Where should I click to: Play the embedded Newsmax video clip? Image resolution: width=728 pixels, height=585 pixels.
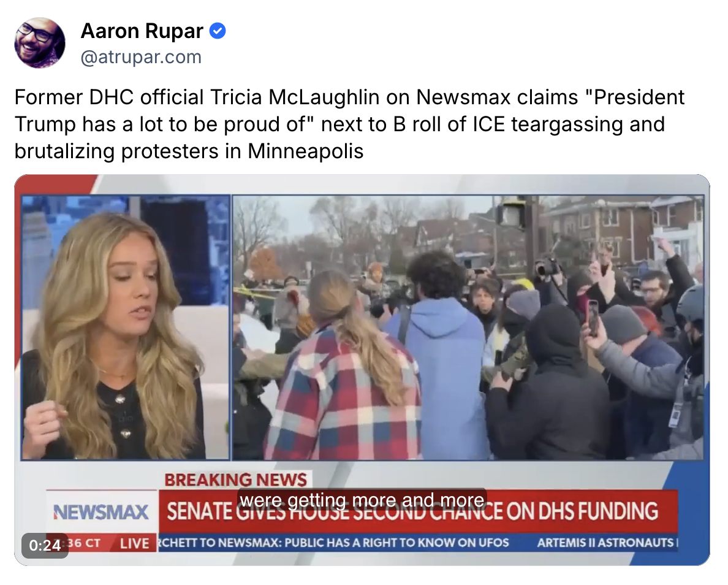point(362,370)
